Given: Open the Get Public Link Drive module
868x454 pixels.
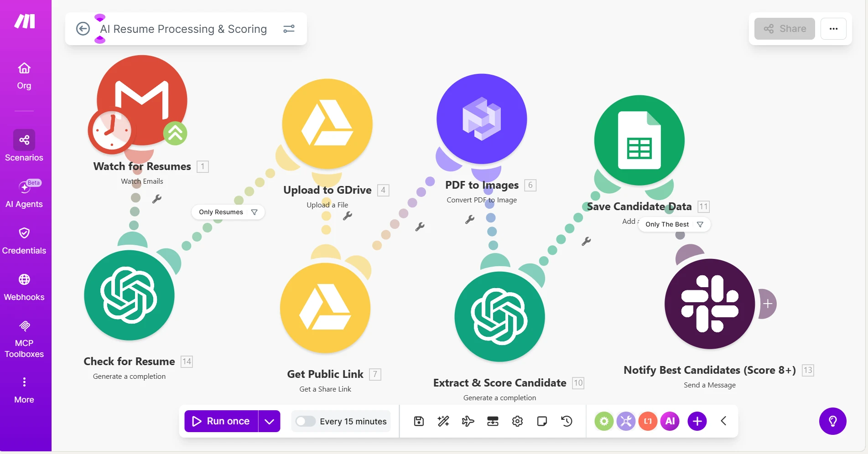Looking at the screenshot, I should point(325,308).
